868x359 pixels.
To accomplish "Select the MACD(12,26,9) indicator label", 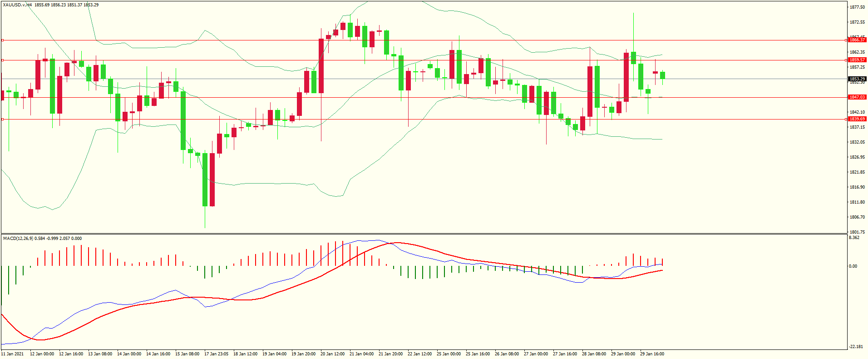I will pyautogui.click(x=18, y=239).
